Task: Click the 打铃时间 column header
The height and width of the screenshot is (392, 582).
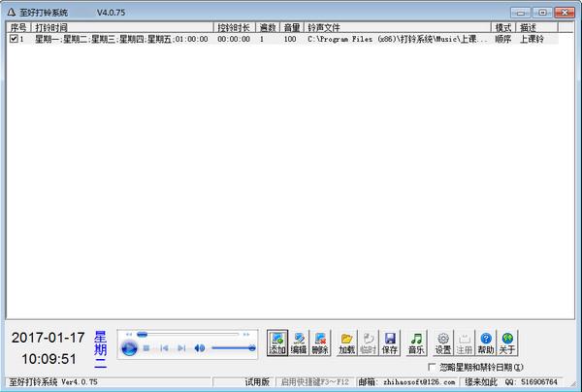Action: tap(122, 28)
